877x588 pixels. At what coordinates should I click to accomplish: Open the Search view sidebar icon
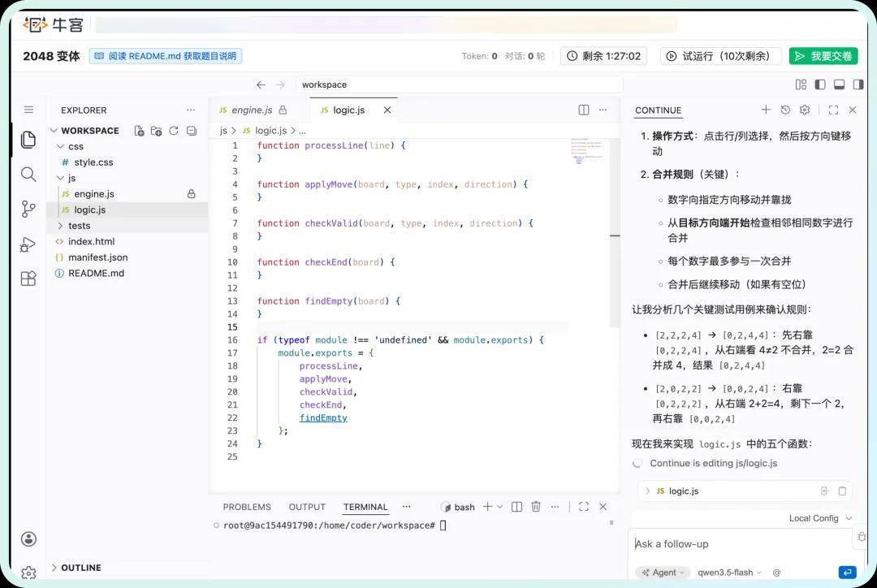pos(28,174)
